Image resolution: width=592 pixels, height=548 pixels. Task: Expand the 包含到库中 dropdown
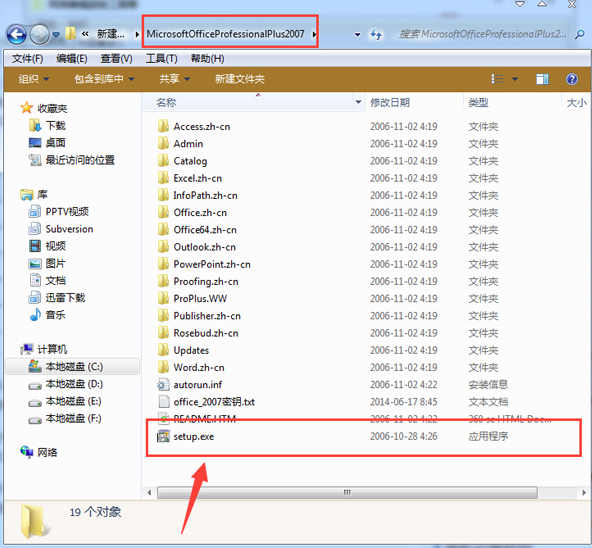click(104, 79)
